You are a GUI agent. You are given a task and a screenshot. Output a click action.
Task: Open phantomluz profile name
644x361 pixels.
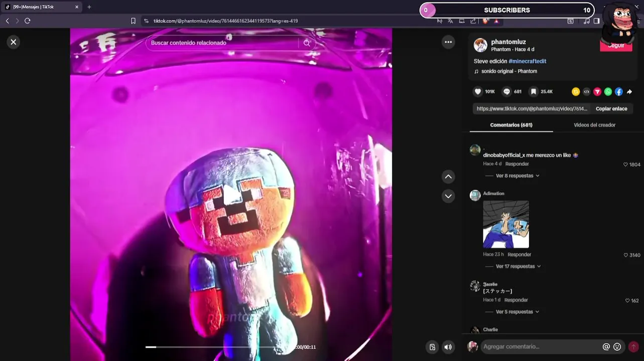point(508,42)
